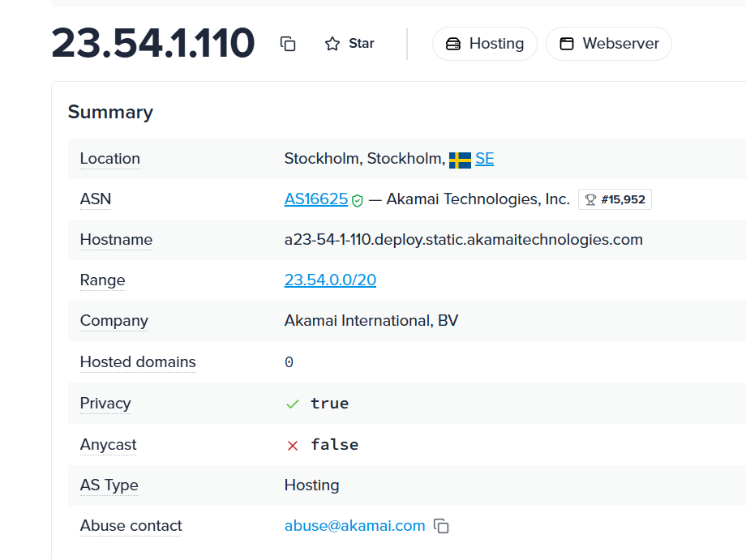
Task: Open the SE country link
Action: coord(484,158)
